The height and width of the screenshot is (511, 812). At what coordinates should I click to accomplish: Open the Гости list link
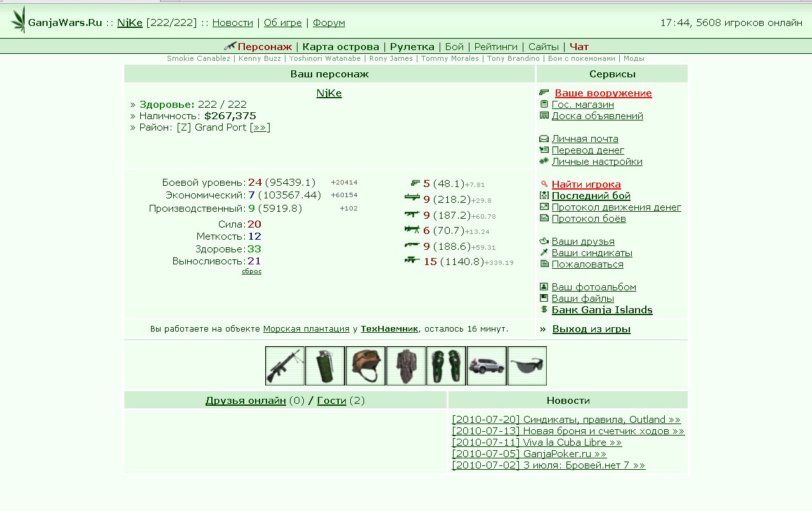(332, 401)
